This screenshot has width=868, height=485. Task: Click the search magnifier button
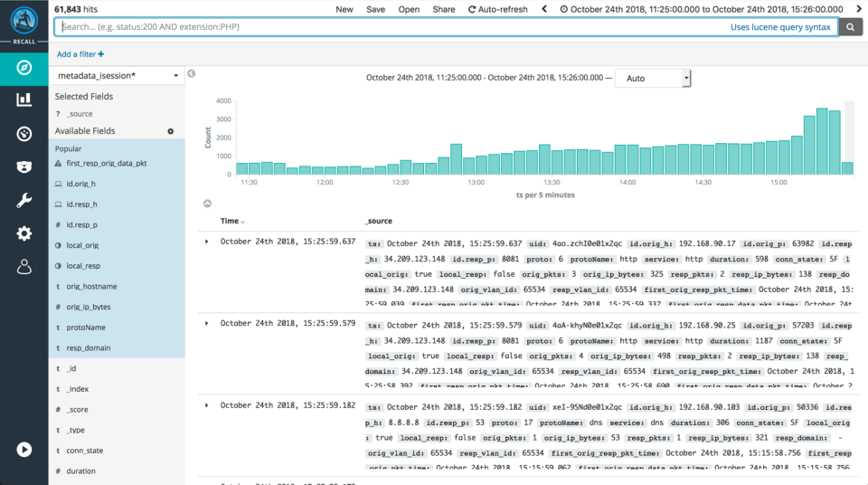[x=850, y=26]
